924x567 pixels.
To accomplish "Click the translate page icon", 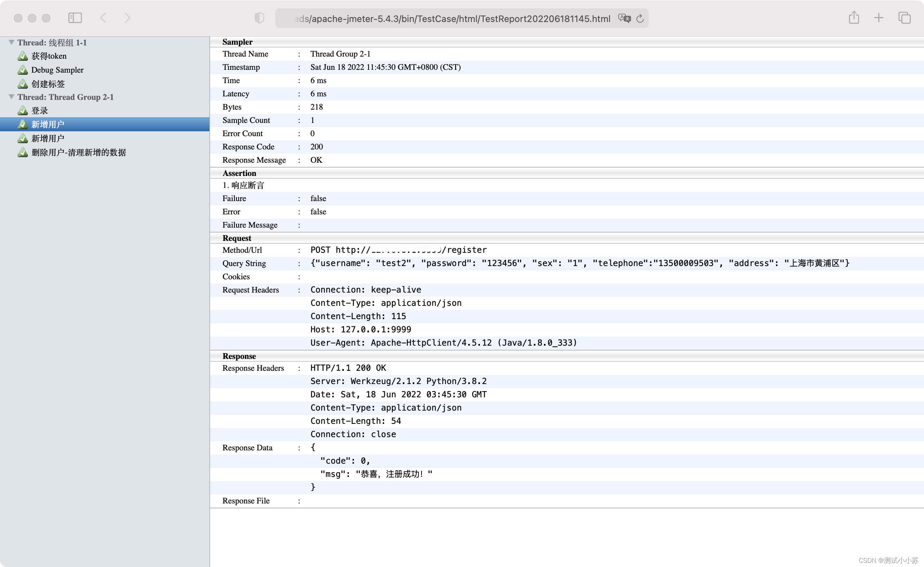I will point(624,18).
